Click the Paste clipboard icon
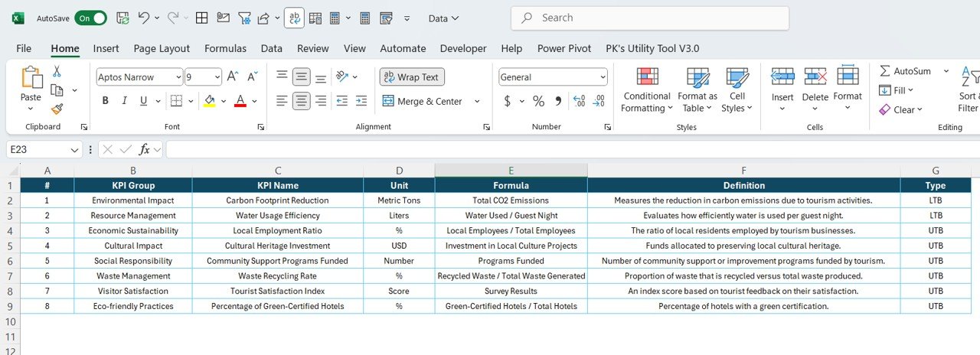 click(31, 77)
